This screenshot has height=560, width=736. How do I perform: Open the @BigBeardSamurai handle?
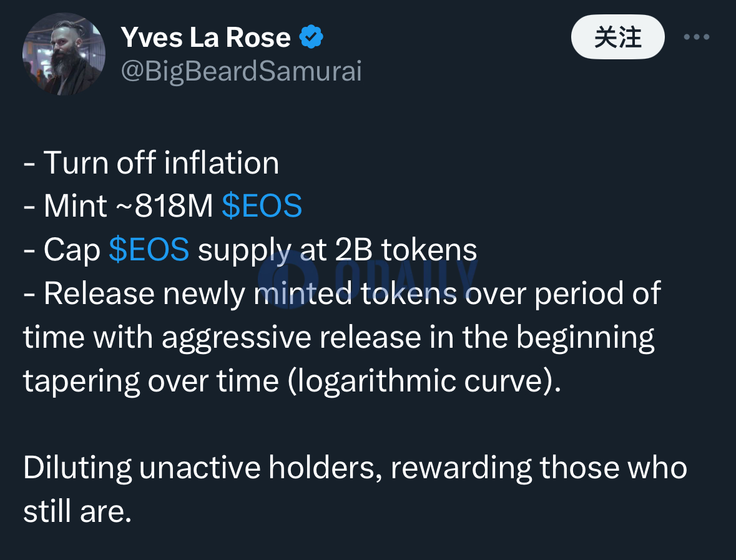click(x=241, y=71)
